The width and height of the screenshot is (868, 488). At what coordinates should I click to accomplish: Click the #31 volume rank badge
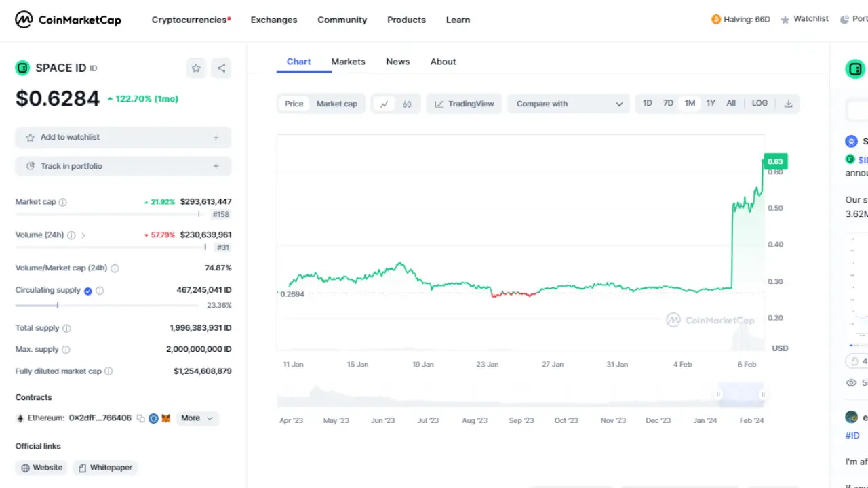223,247
